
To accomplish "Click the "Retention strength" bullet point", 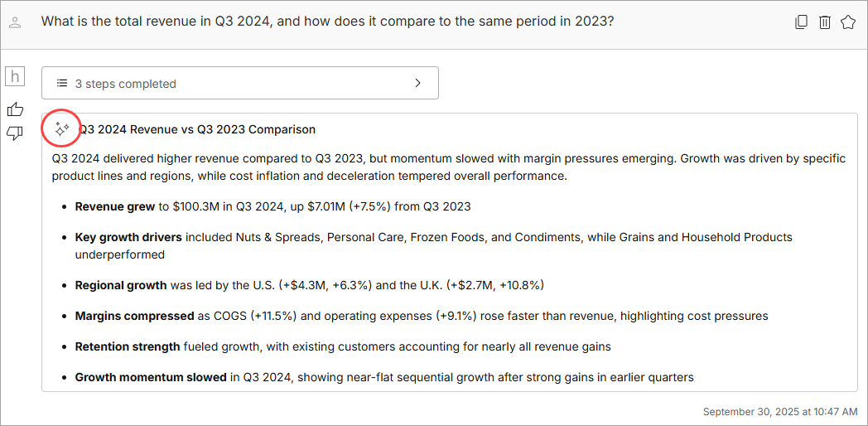I will pos(343,346).
